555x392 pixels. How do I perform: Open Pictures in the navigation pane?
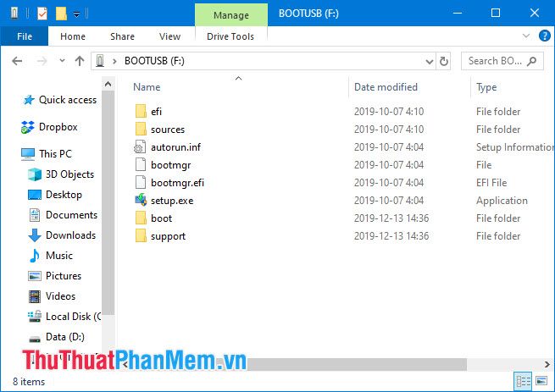point(54,276)
